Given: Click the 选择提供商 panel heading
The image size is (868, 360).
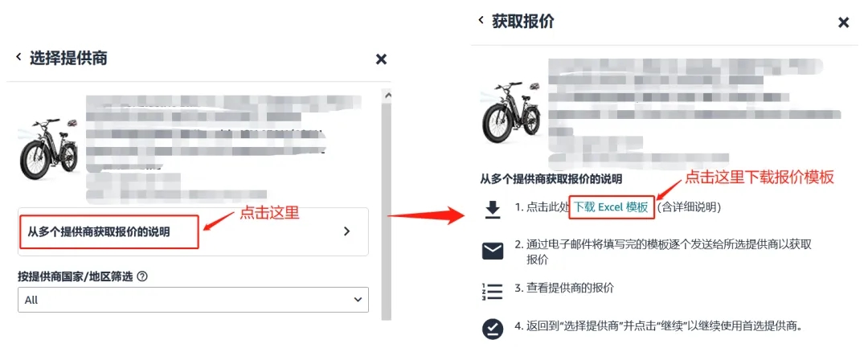Looking at the screenshot, I should [68, 58].
